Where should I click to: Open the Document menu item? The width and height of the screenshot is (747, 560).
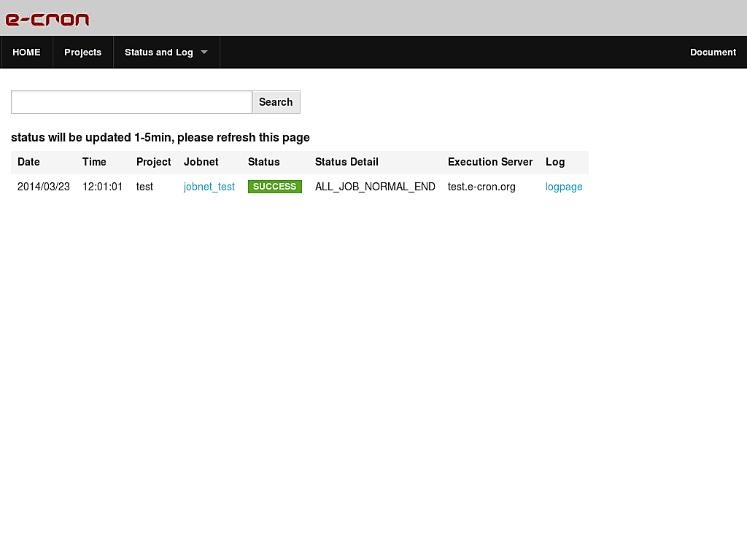point(713,52)
